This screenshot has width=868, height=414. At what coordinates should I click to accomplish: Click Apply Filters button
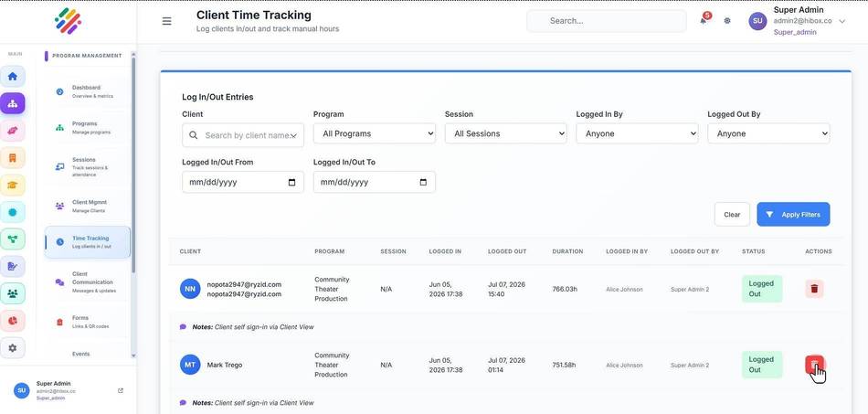(793, 214)
